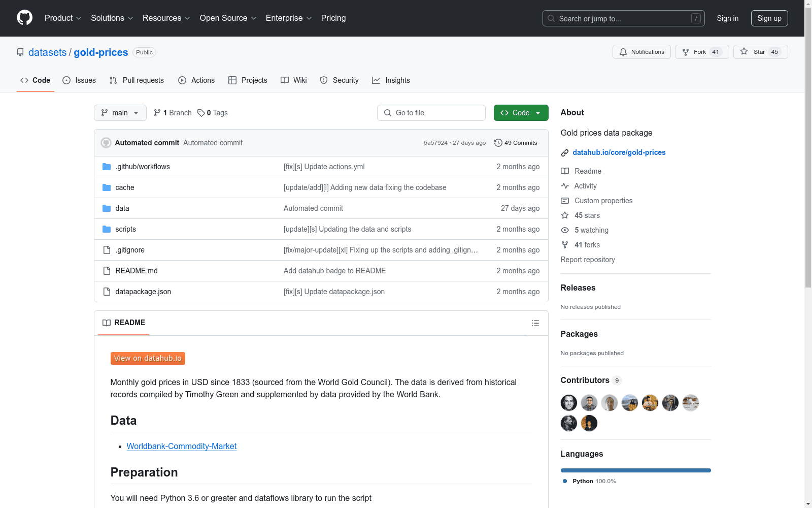Open the Python 100.0% language link

tap(589, 481)
